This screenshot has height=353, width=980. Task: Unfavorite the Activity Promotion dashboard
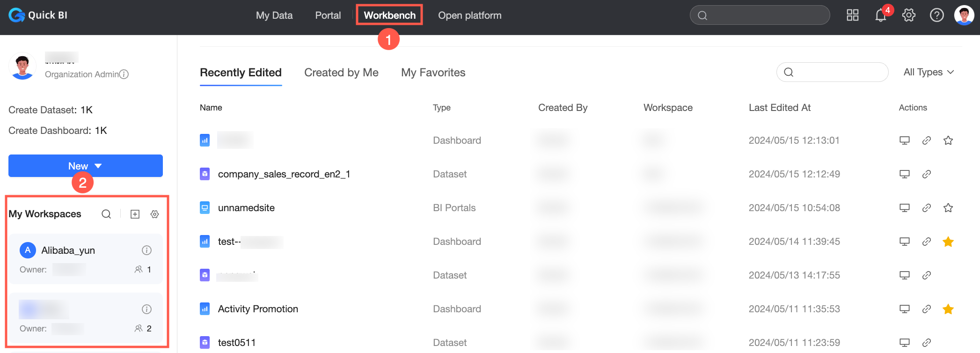click(x=948, y=309)
